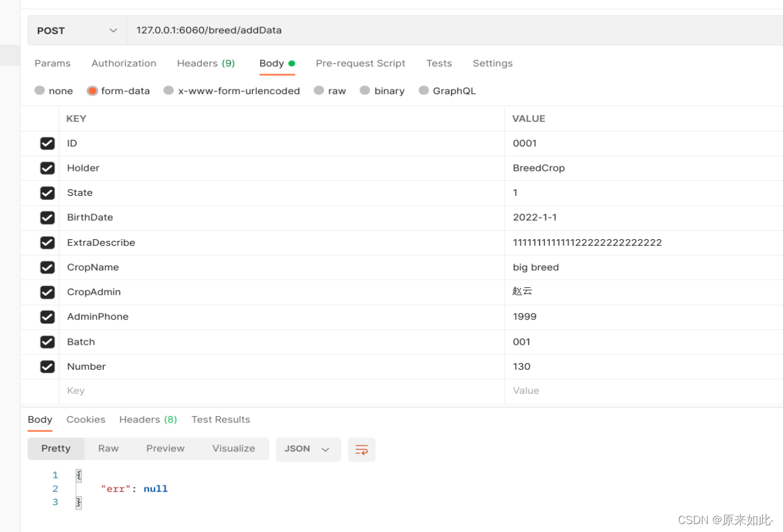Switch response view to Raw
The width and height of the screenshot is (783, 532).
(x=109, y=448)
